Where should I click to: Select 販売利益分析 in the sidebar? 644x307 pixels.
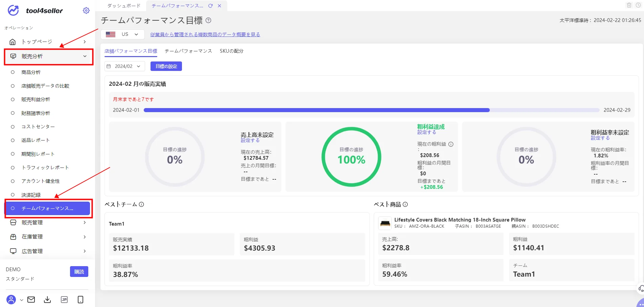point(36,100)
